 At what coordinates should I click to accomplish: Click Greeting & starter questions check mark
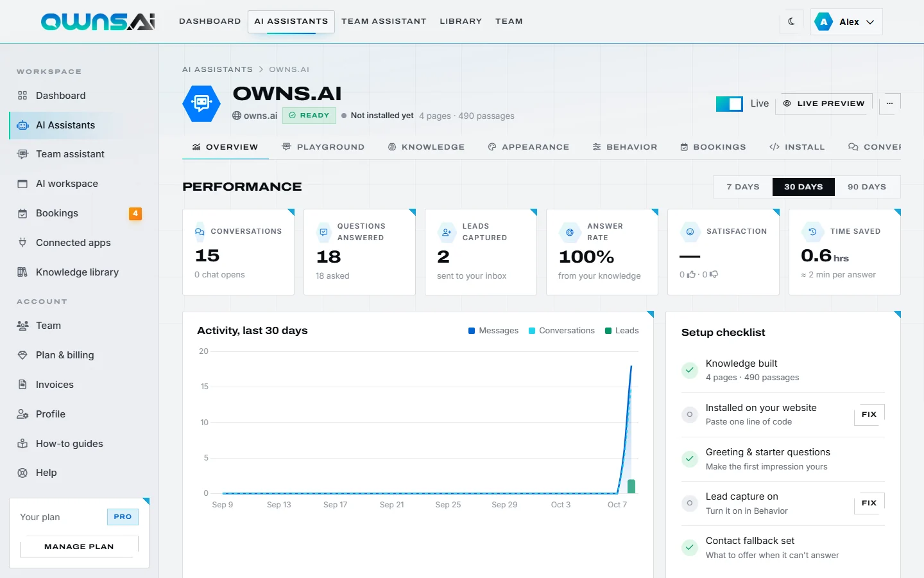[x=690, y=459]
